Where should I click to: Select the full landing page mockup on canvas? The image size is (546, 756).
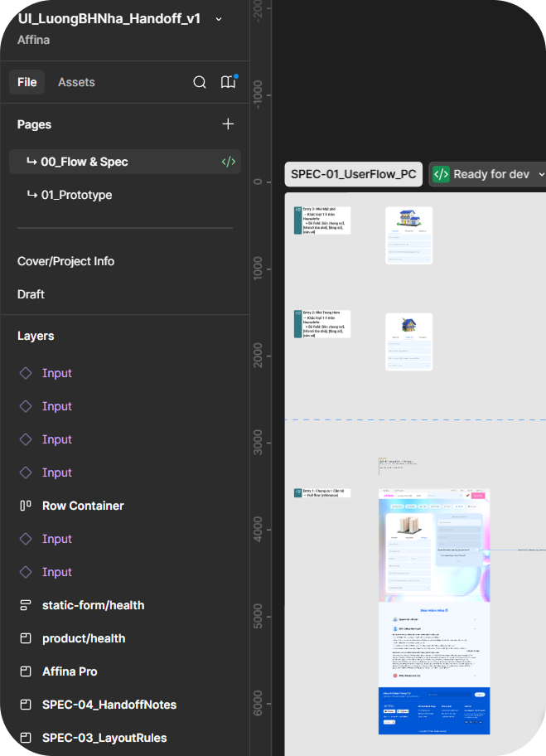pyautogui.click(x=434, y=612)
